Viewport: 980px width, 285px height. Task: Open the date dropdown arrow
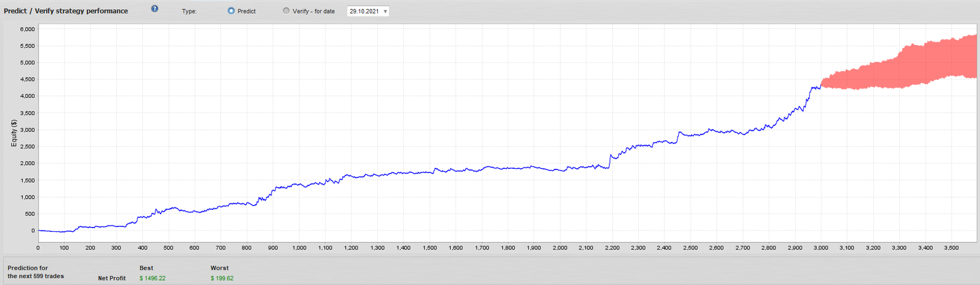click(x=385, y=12)
